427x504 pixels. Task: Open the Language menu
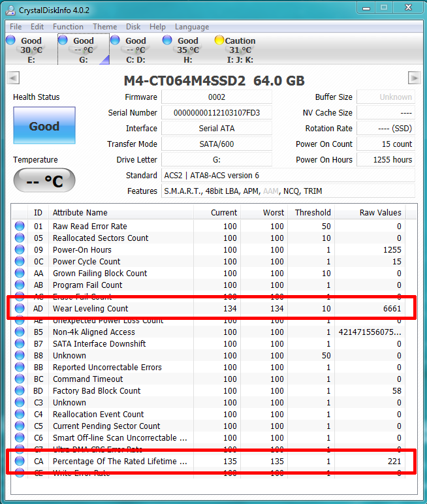pos(192,27)
